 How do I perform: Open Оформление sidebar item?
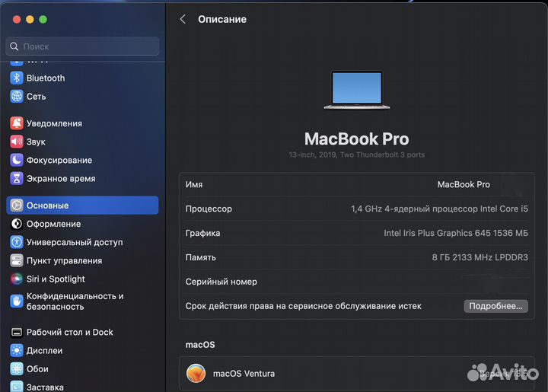pyautogui.click(x=82, y=224)
